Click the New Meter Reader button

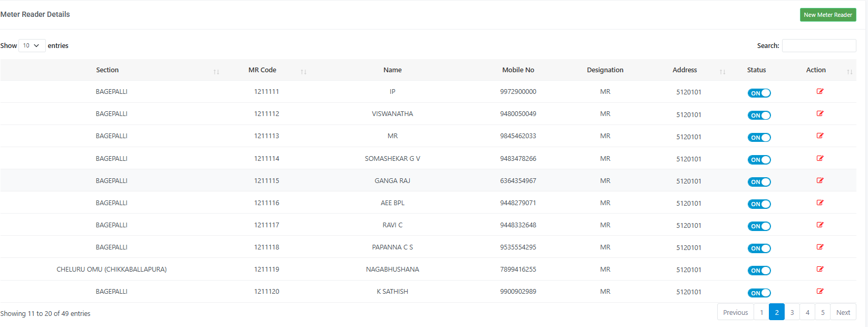(828, 15)
